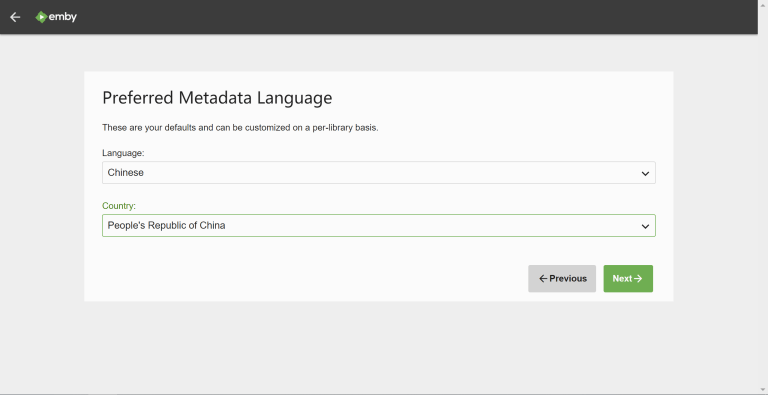Click the per-library defaults description text

pos(240,128)
